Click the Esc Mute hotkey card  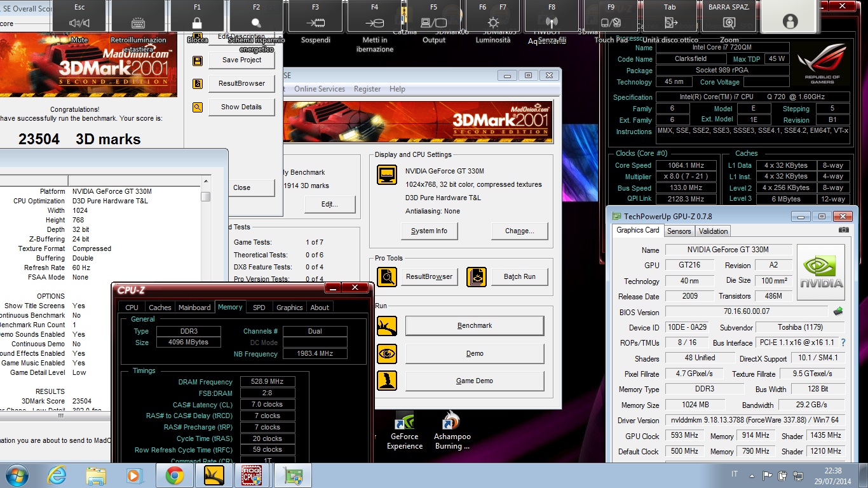[x=80, y=16]
